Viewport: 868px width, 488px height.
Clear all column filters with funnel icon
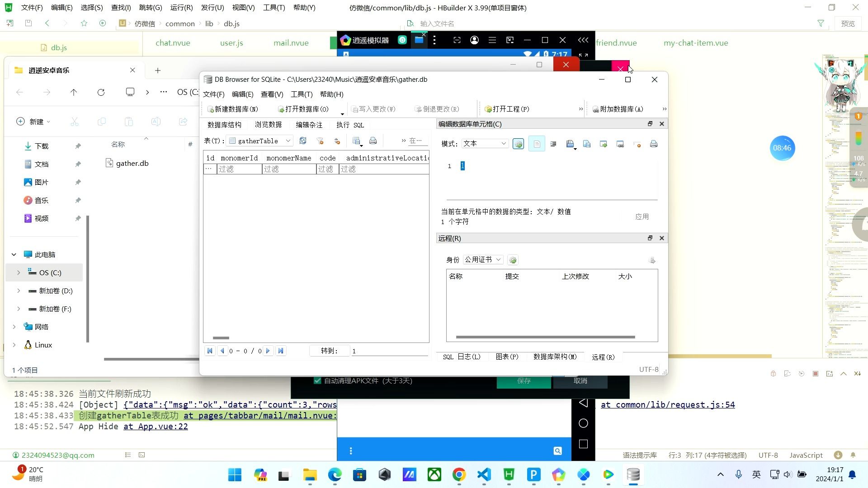point(320,141)
